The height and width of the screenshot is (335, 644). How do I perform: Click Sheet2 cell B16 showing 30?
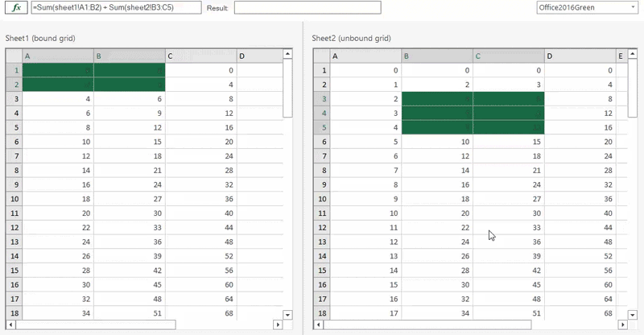[437, 285]
